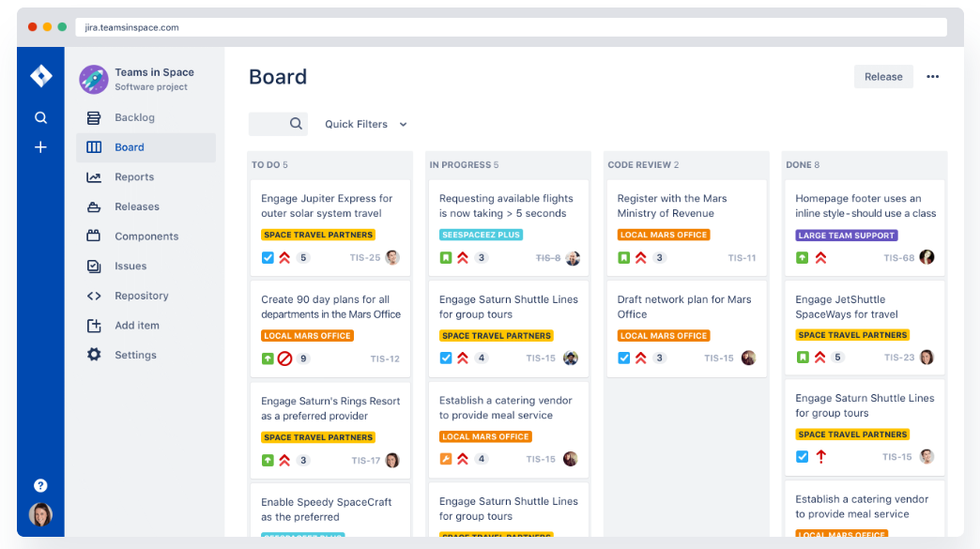Expand the Quick Filters dropdown
This screenshot has height=549, width=980.
(x=364, y=124)
